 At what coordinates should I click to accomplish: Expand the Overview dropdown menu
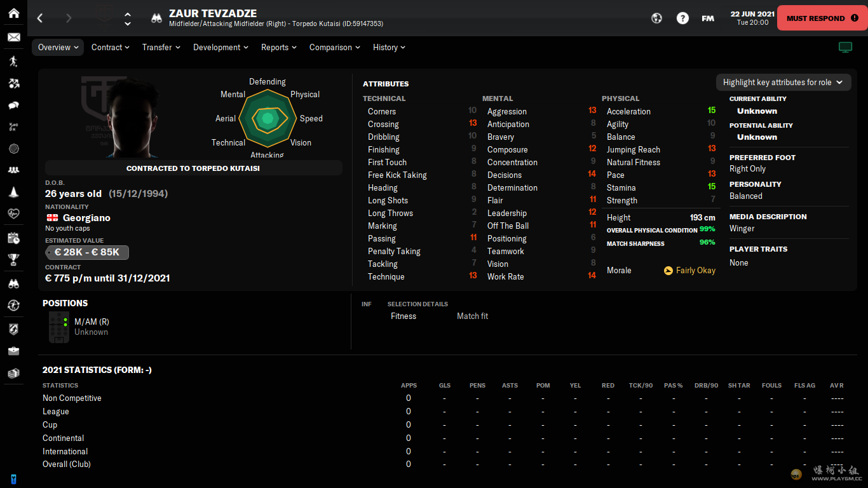point(58,48)
